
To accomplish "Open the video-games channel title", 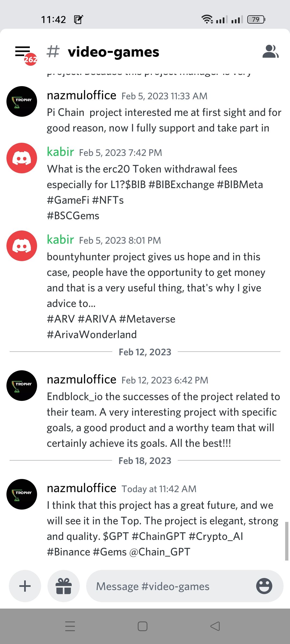I will pos(113,52).
